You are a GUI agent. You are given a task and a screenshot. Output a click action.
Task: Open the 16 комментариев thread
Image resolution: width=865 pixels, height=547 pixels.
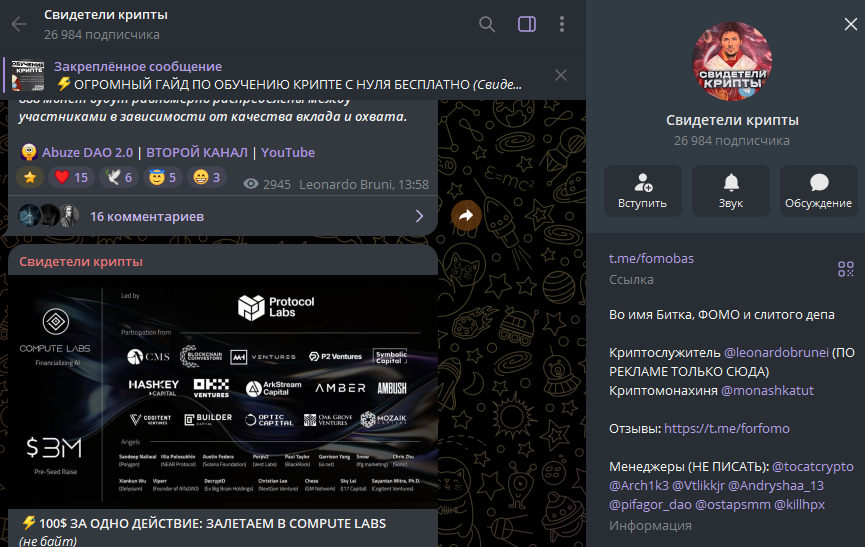pyautogui.click(x=147, y=217)
